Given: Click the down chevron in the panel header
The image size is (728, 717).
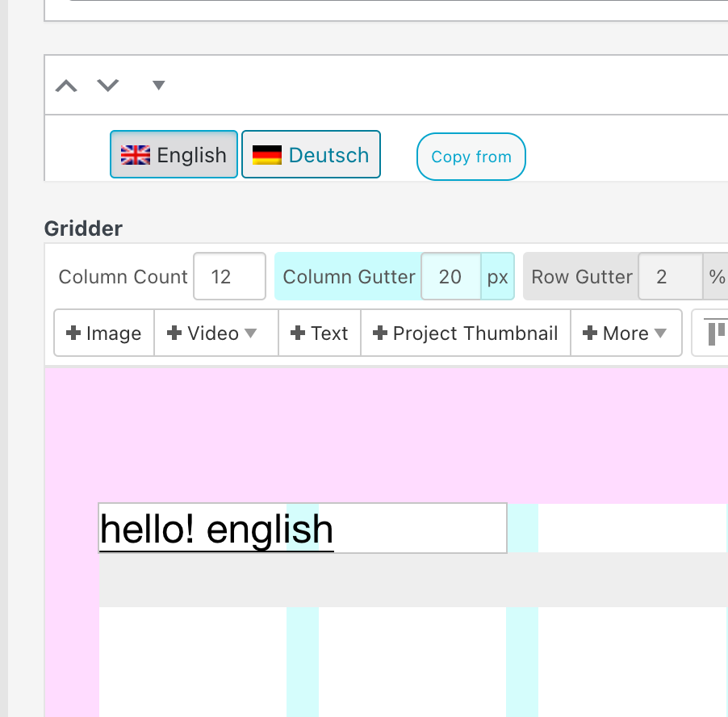Looking at the screenshot, I should tap(107, 84).
